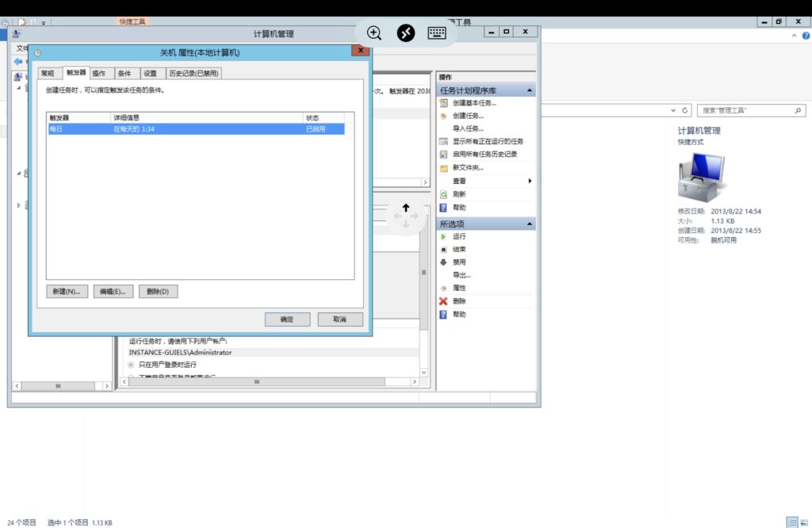812x528 pixels.
Task: Expand the 查看 submenu arrow
Action: point(529,181)
